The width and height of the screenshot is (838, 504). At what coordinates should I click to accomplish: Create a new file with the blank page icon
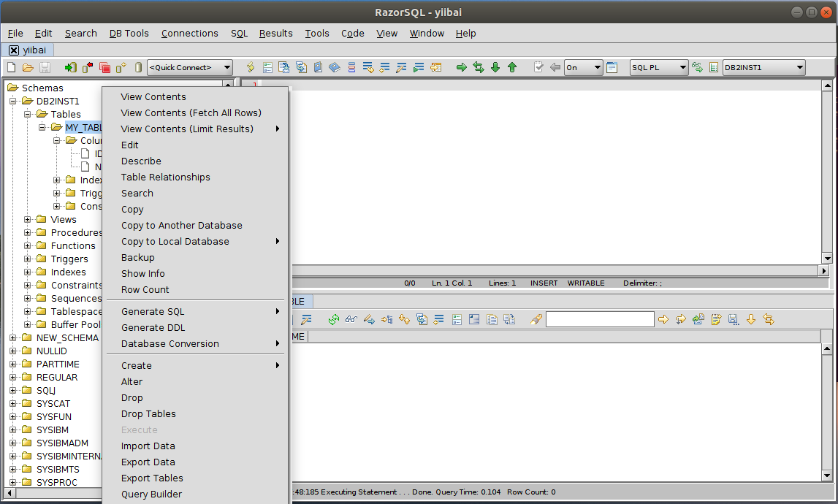(x=11, y=67)
